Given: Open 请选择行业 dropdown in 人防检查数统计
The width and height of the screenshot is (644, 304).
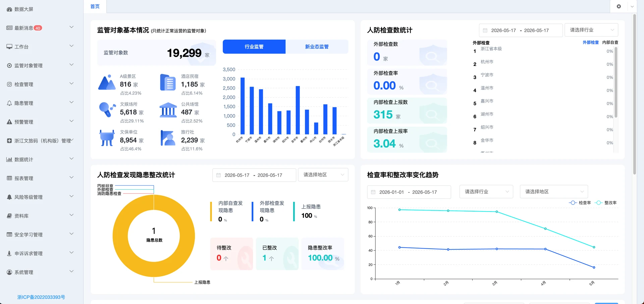Looking at the screenshot, I should (591, 30).
